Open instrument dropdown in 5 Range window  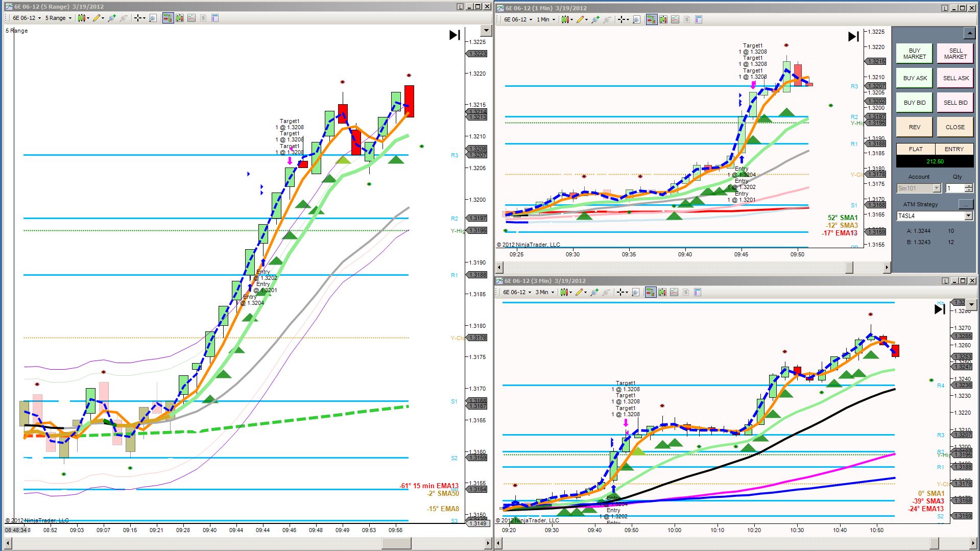click(x=27, y=18)
